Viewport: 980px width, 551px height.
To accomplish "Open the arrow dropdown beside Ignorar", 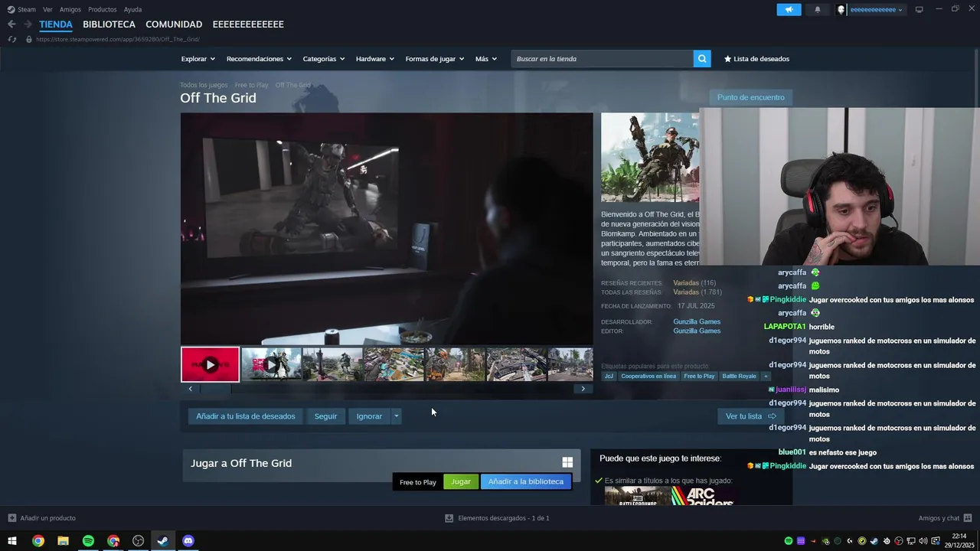I will [396, 416].
